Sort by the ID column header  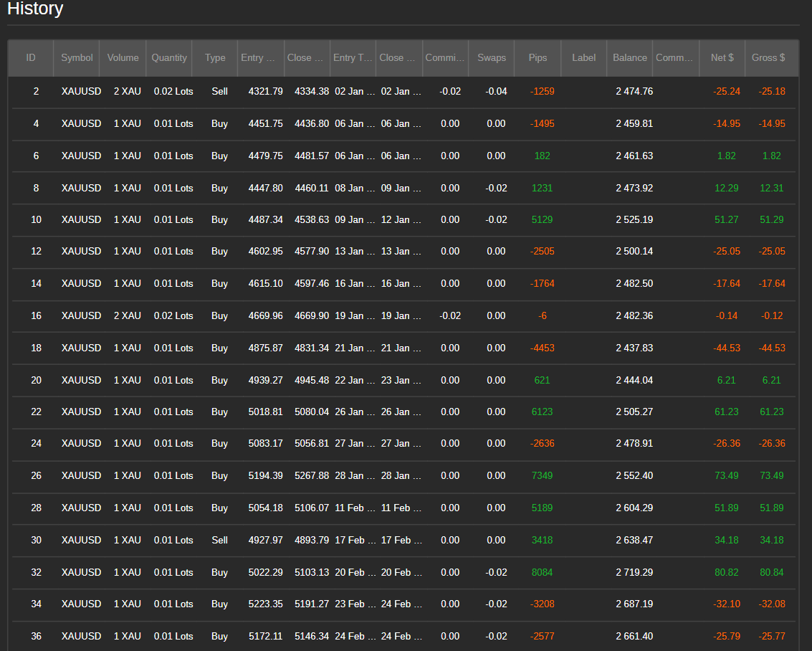point(31,57)
